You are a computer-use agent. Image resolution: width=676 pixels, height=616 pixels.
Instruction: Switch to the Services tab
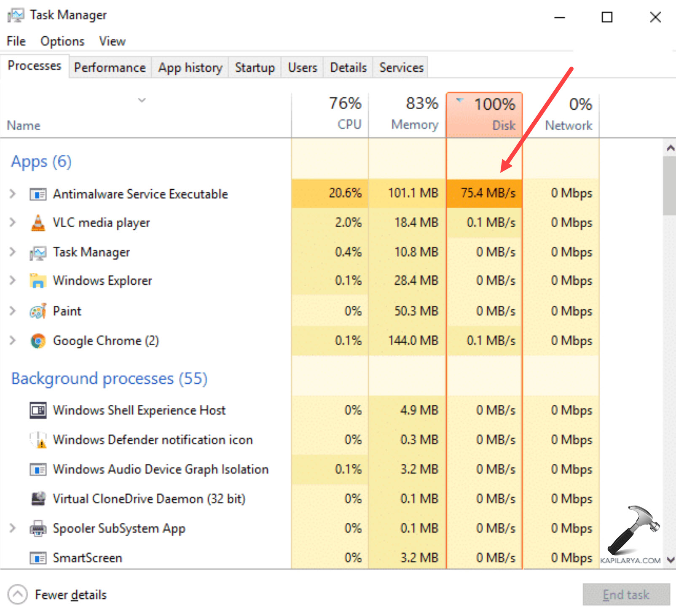point(401,67)
